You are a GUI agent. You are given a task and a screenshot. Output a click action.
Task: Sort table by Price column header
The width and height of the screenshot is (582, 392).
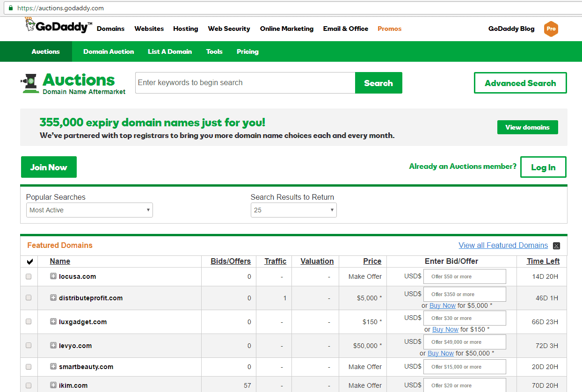point(372,261)
